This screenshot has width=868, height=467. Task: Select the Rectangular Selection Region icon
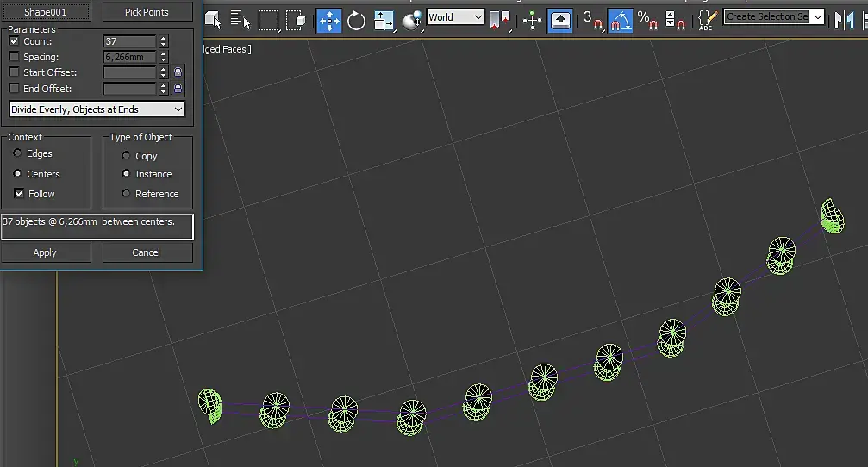tap(268, 21)
